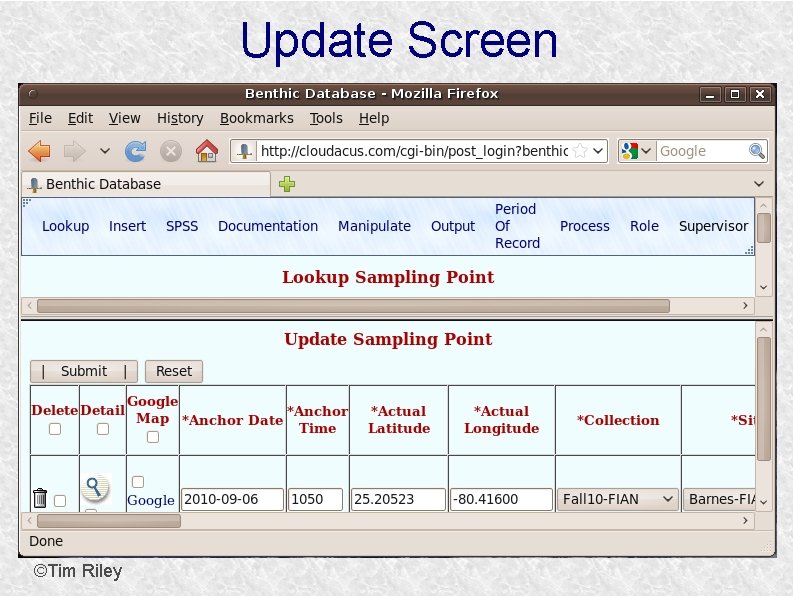Screen dimensions: 793x596
Task: Open the back/forward history dropdown arrow
Action: click(105, 151)
